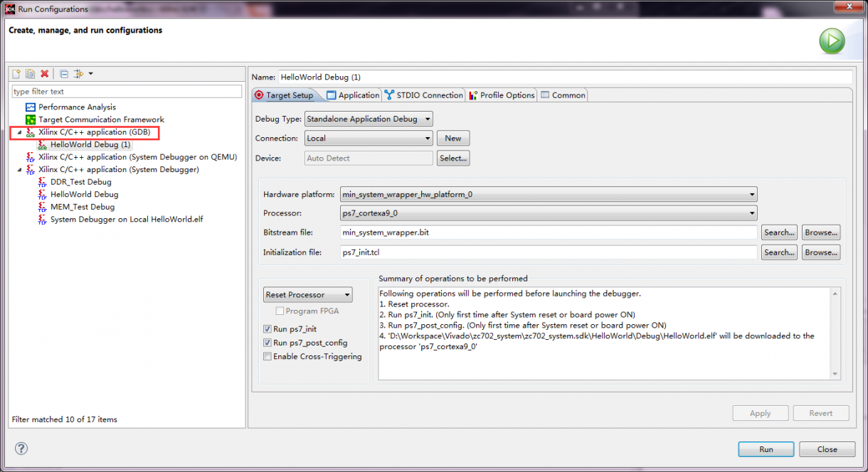Click the summary box scroll-down arrow
The width and height of the screenshot is (868, 472).
click(x=835, y=374)
